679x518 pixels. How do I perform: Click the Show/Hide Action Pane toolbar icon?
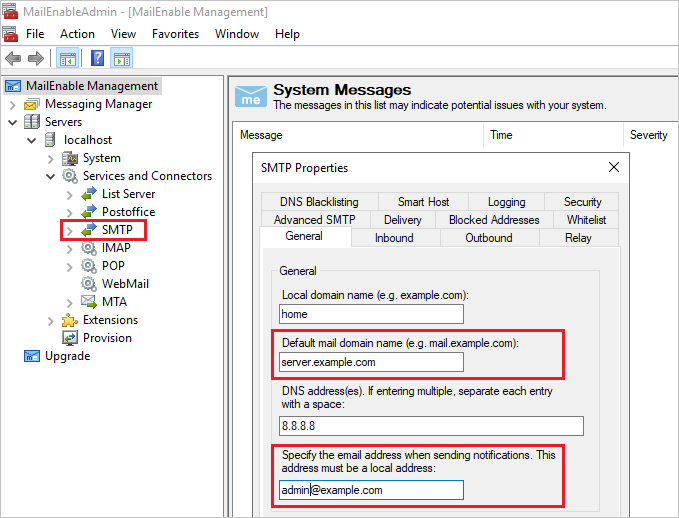pos(124,58)
